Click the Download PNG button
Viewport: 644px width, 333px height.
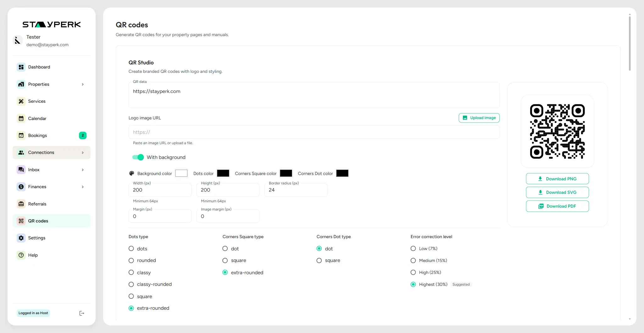click(x=557, y=179)
